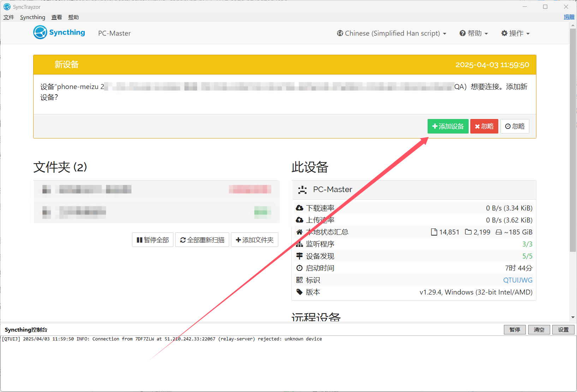
Task: Click the file count icon beside 14,851
Action: tap(434, 232)
